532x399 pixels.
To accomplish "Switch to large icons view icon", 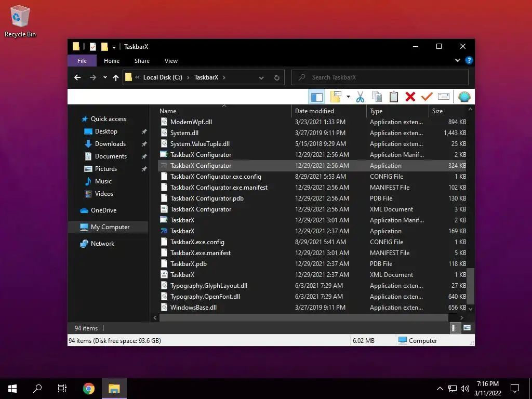I will (467, 328).
